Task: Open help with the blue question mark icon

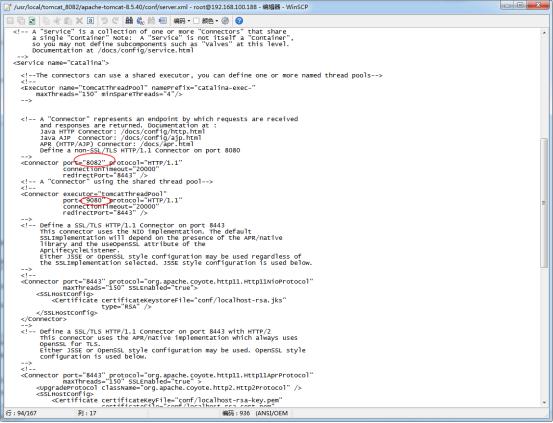Action: point(239,21)
